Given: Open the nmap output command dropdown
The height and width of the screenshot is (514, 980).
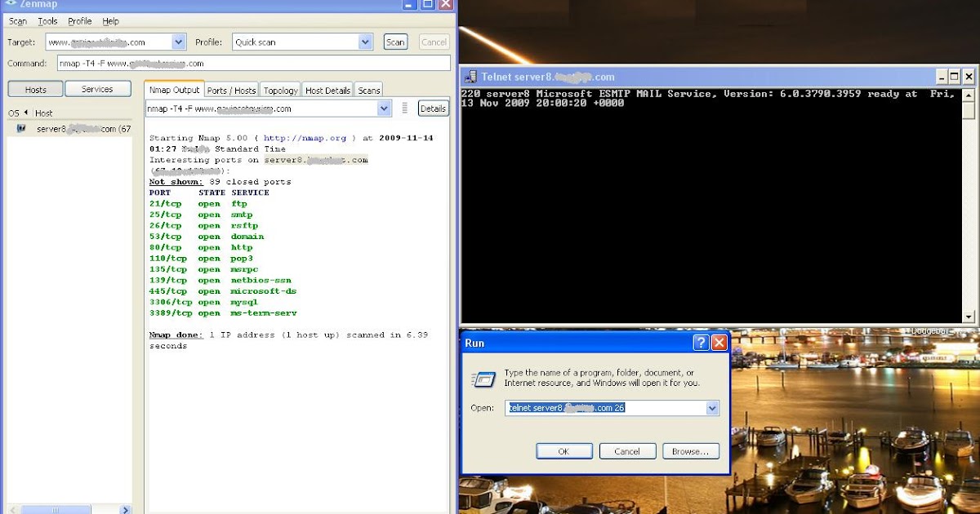Looking at the screenshot, I should [x=385, y=109].
